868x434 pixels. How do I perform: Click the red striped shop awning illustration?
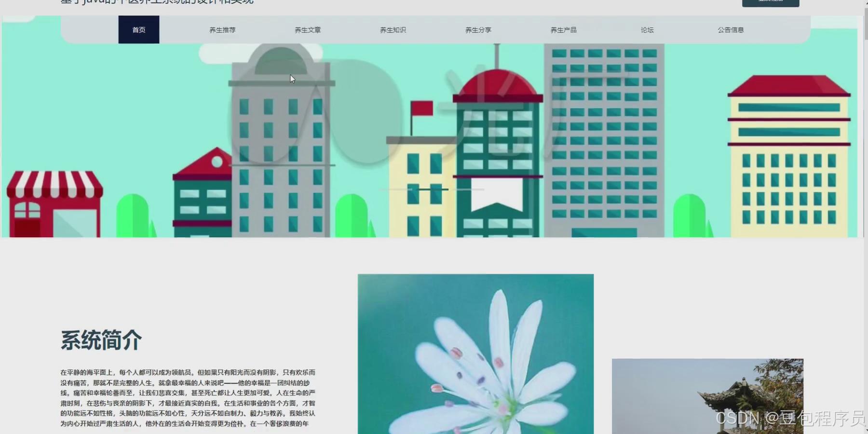[53, 188]
